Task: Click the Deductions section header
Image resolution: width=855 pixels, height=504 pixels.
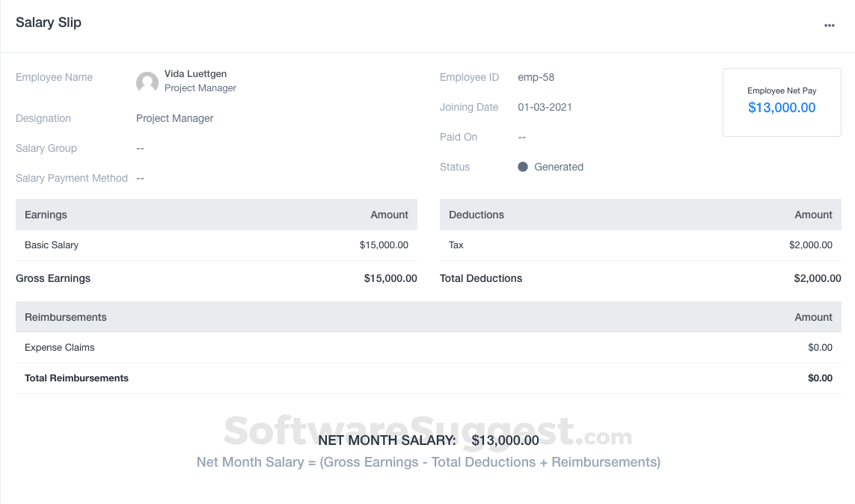Action: coord(476,215)
